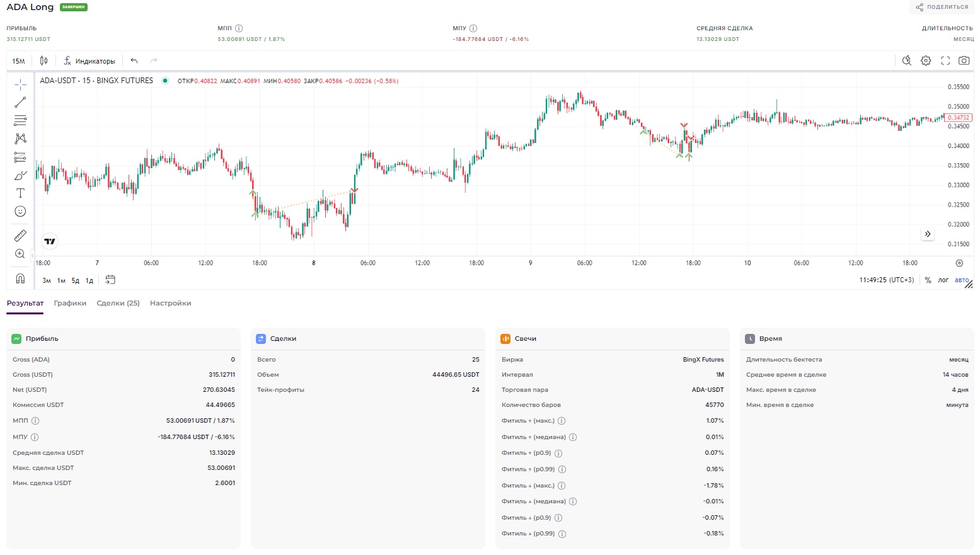Select the trend line drawing tool

coord(20,102)
